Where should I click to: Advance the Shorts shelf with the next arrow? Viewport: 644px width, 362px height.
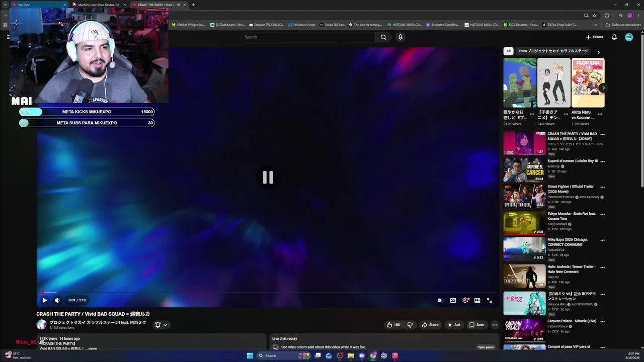tap(603, 88)
